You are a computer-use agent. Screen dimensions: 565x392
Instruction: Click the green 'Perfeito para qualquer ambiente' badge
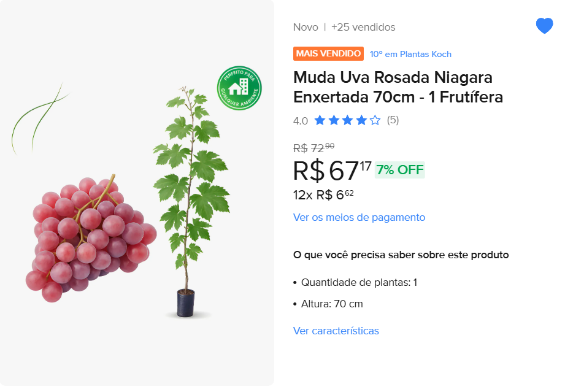tap(239, 88)
